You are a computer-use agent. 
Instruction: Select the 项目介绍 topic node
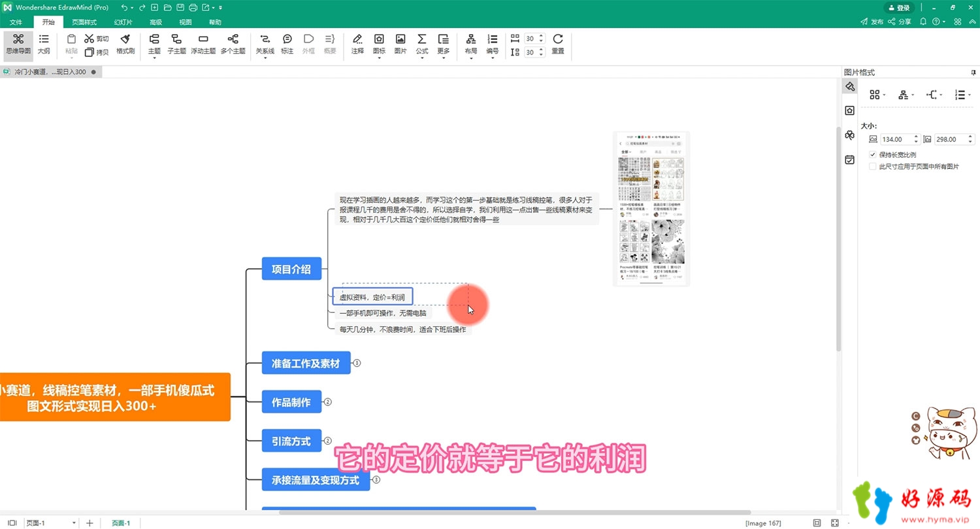(x=291, y=269)
